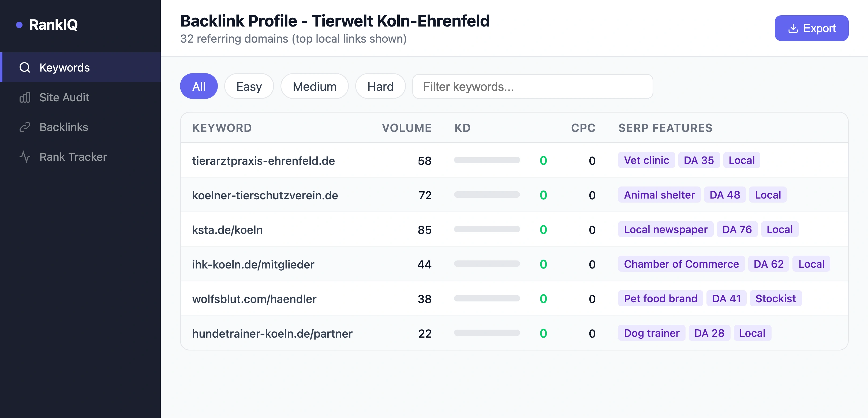Select the Keywords magnifier icon in sidebar

coord(24,68)
